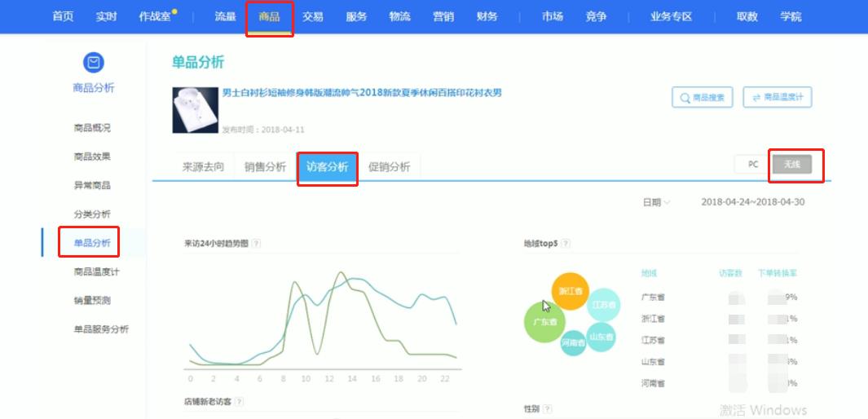Click help icon beside 来访24小时趋势图
The width and height of the screenshot is (868, 419).
tap(256, 243)
